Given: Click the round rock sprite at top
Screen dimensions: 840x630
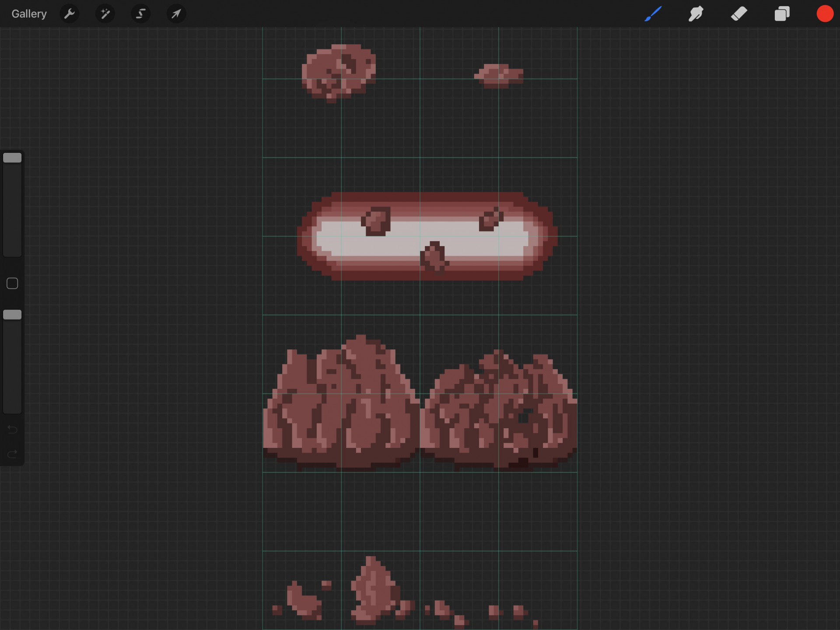Looking at the screenshot, I should point(339,73).
